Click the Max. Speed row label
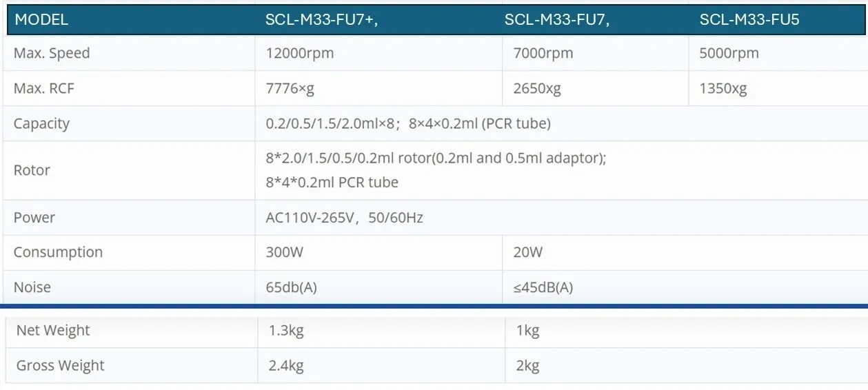The width and height of the screenshot is (868, 390). (x=52, y=53)
